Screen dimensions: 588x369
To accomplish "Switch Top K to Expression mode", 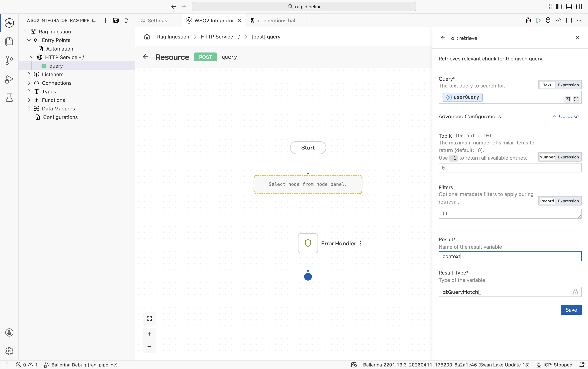I will (568, 157).
